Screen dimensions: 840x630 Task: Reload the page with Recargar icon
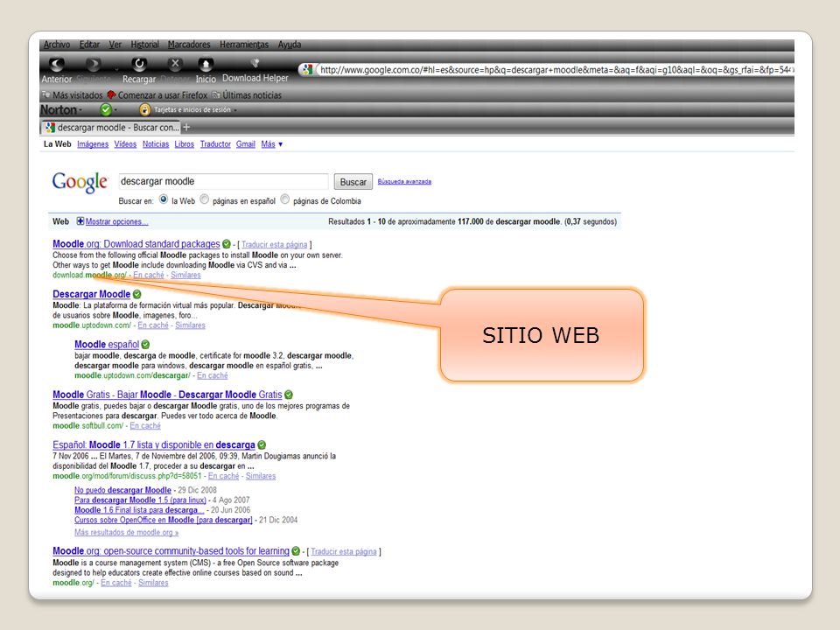pyautogui.click(x=139, y=64)
